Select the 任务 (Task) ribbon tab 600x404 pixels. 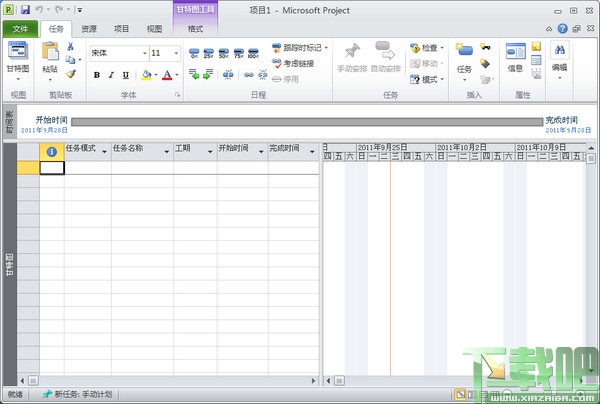click(56, 29)
